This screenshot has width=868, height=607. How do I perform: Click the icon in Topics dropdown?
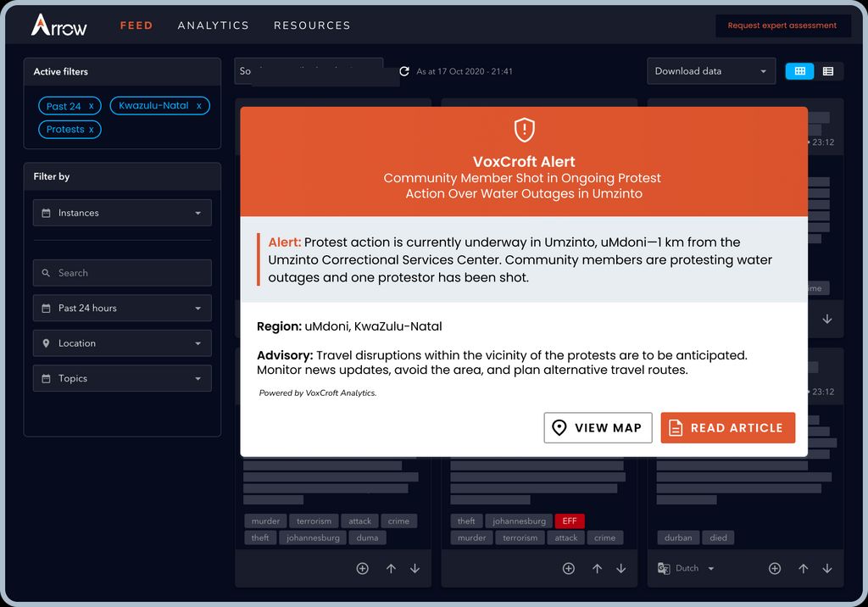point(46,378)
